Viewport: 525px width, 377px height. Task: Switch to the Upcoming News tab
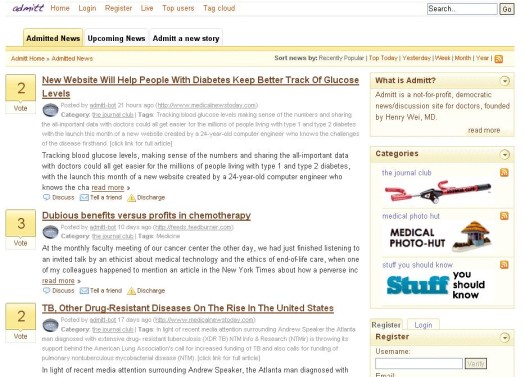(x=116, y=38)
